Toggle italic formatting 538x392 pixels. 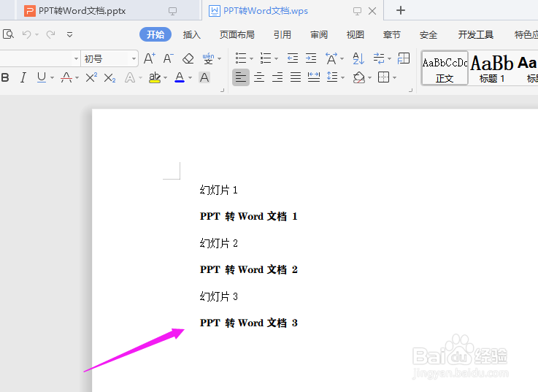[x=23, y=77]
